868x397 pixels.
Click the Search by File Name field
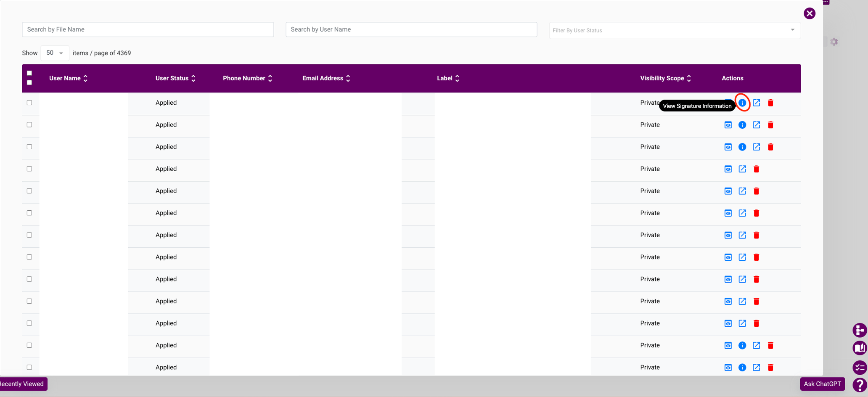click(148, 29)
